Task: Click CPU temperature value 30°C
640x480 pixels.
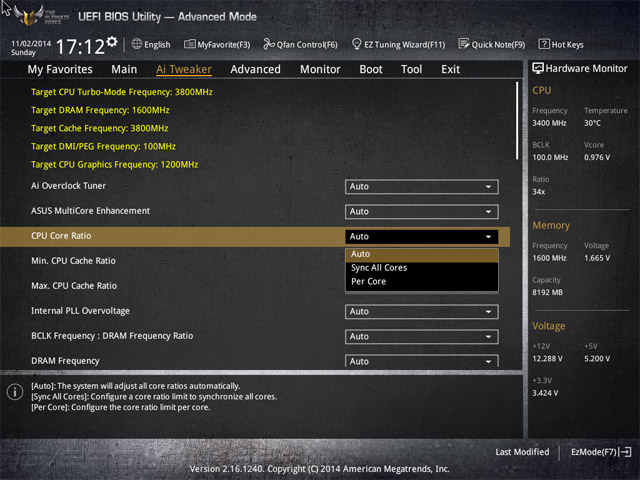Action: (x=592, y=123)
